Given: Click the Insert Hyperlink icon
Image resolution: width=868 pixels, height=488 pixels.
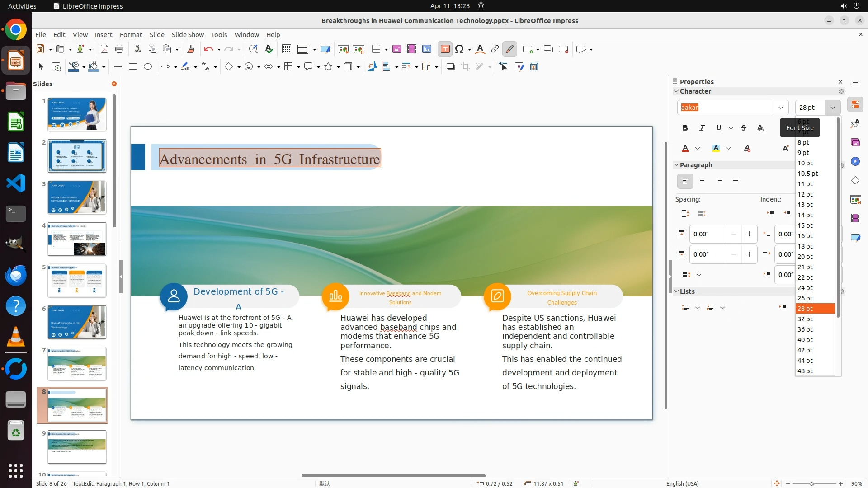Looking at the screenshot, I should coord(495,49).
